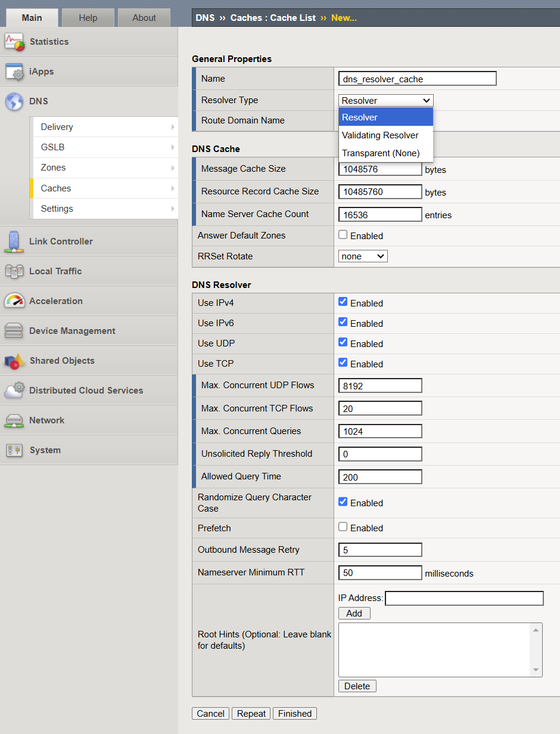
Task: Expand the GSLB submenu chevron
Action: coord(173,147)
